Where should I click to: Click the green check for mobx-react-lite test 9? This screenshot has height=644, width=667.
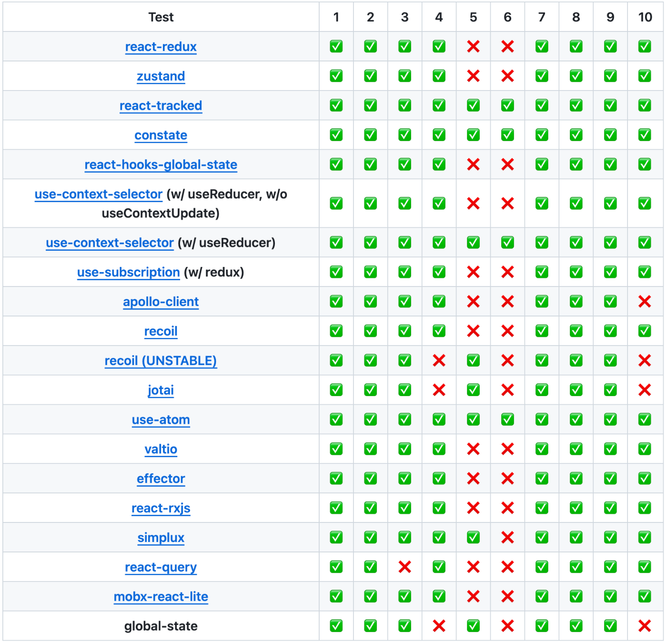point(610,596)
